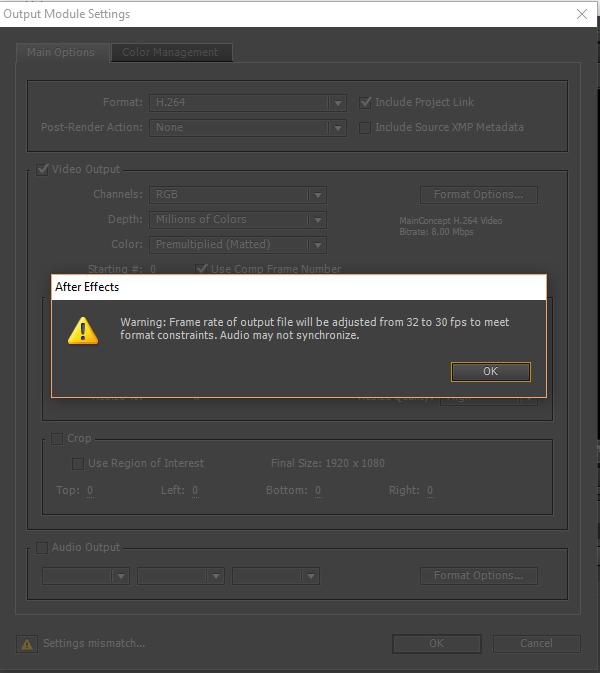This screenshot has height=673, width=600.
Task: Click the Crop Top value field
Action: pos(90,491)
